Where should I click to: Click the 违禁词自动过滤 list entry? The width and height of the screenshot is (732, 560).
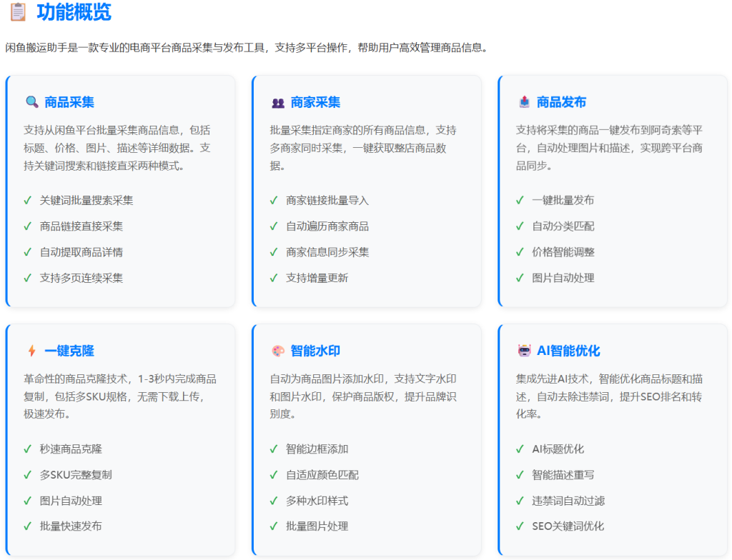(x=568, y=501)
